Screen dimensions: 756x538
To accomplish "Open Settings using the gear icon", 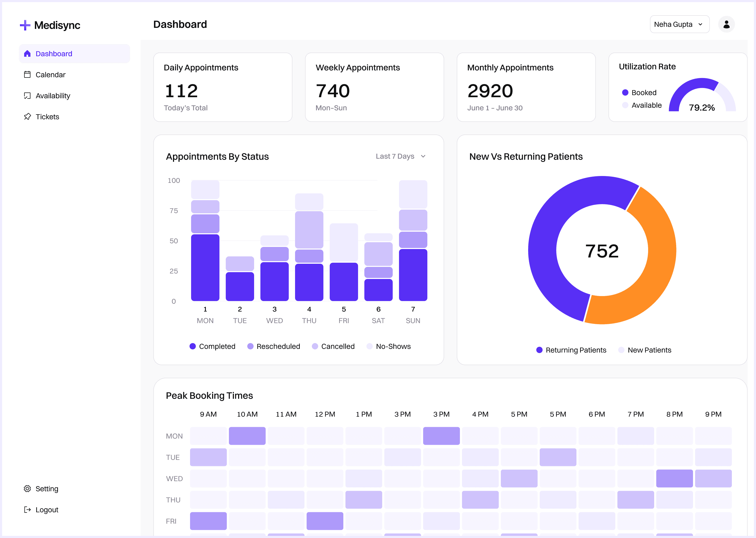I will click(28, 488).
